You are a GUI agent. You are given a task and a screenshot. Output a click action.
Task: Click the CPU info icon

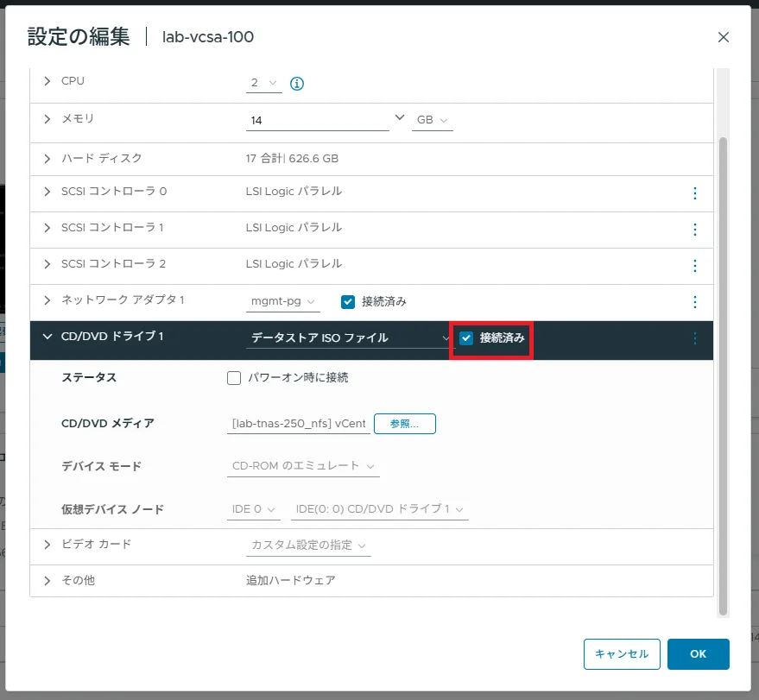[x=297, y=84]
